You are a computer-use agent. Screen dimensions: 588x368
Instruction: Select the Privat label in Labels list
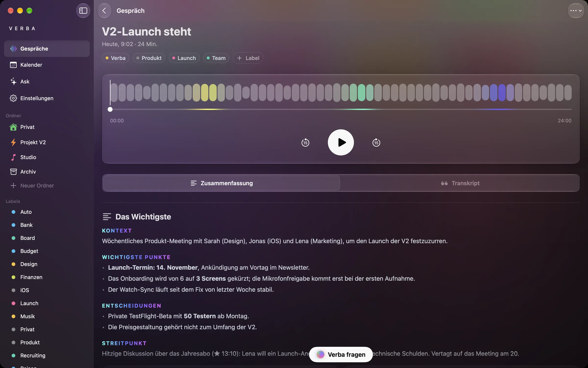(x=47, y=329)
